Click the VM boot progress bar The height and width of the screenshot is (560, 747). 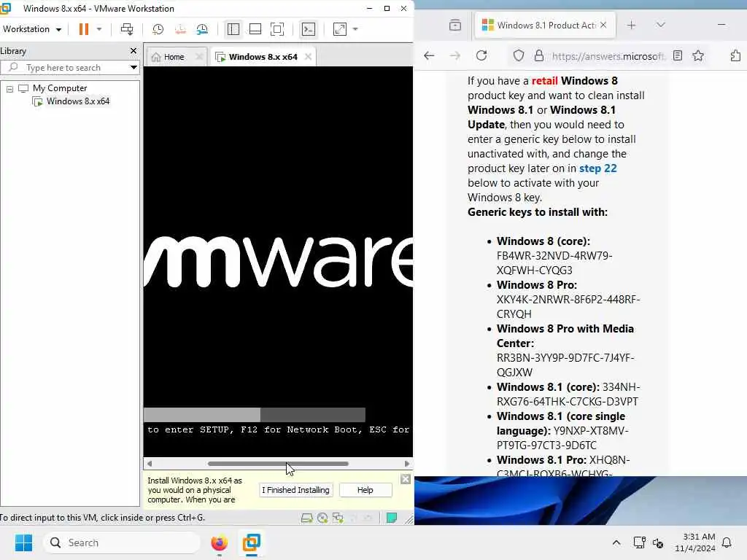click(x=255, y=414)
